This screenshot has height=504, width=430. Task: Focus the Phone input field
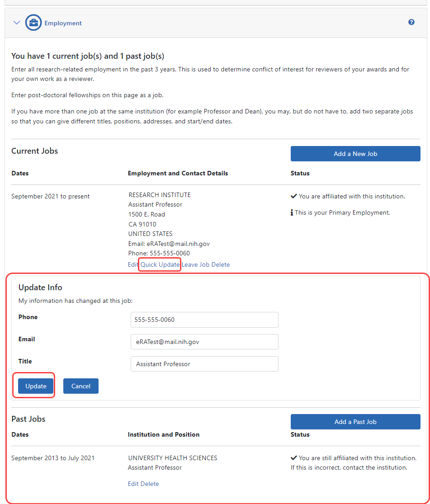[x=204, y=320]
